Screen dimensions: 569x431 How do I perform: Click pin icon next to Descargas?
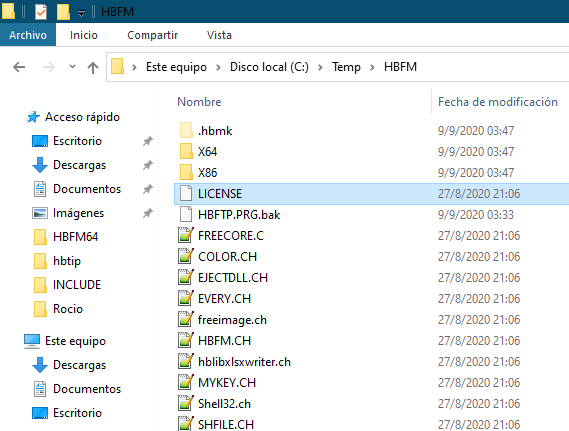pos(147,165)
